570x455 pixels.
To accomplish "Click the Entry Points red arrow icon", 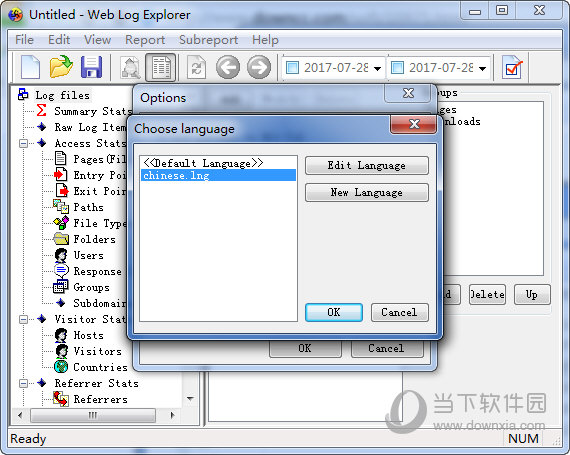I will pyautogui.click(x=61, y=174).
